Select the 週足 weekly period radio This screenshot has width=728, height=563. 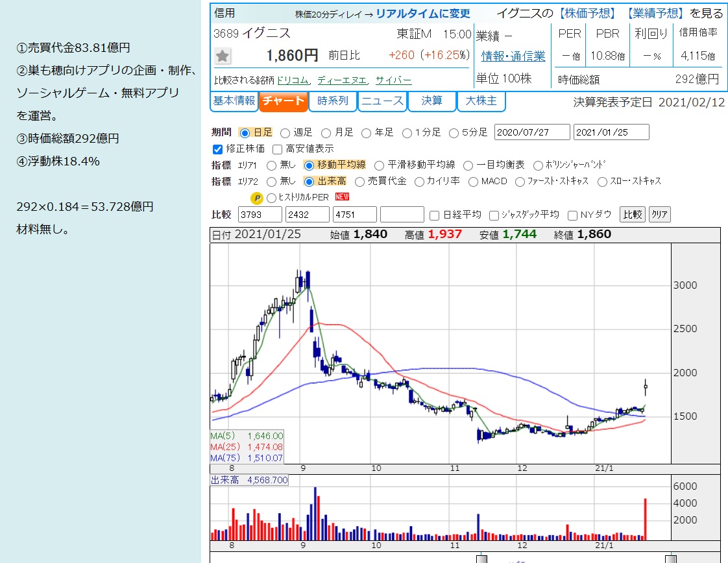click(x=285, y=133)
